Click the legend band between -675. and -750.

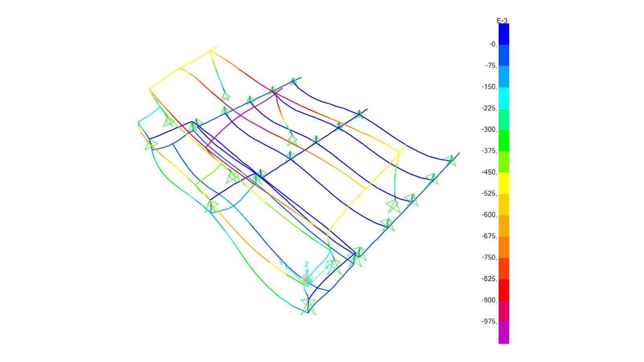click(x=504, y=247)
